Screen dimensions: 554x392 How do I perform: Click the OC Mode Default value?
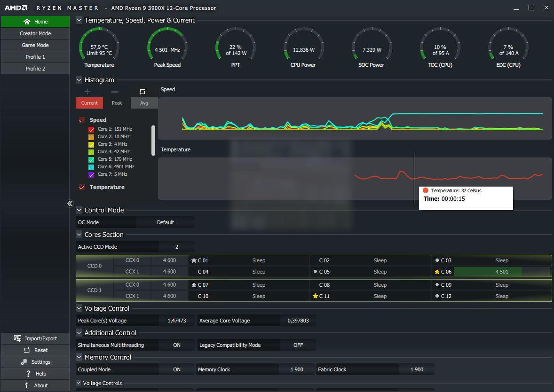point(166,222)
